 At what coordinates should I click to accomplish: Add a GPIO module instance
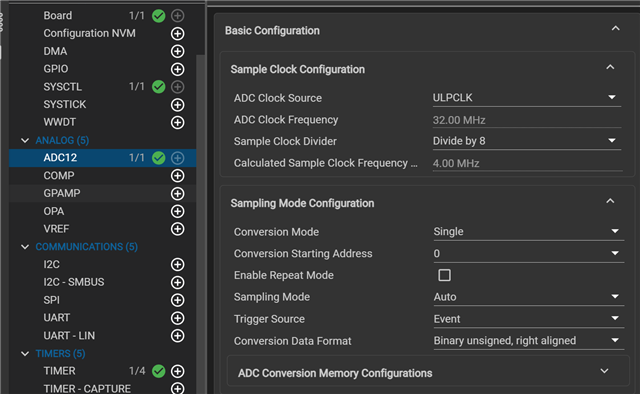click(177, 69)
